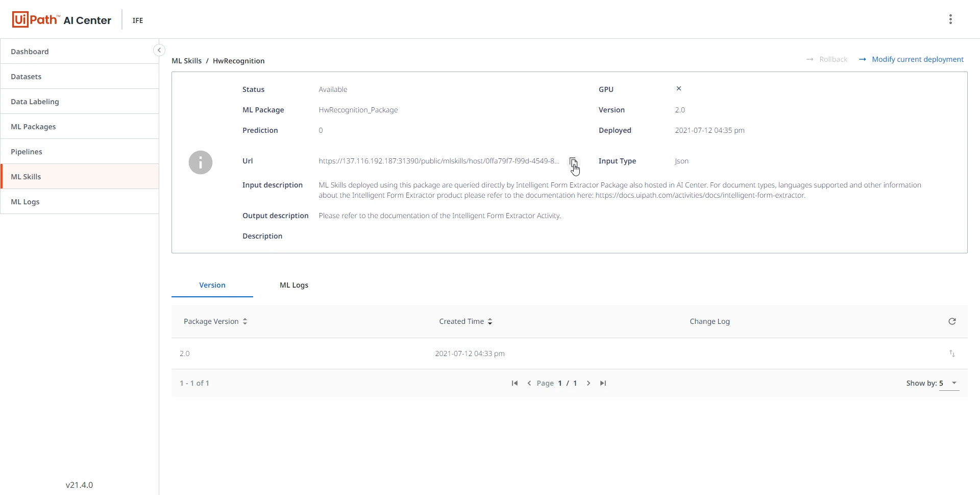Refresh the version table
980x495 pixels.
click(952, 321)
